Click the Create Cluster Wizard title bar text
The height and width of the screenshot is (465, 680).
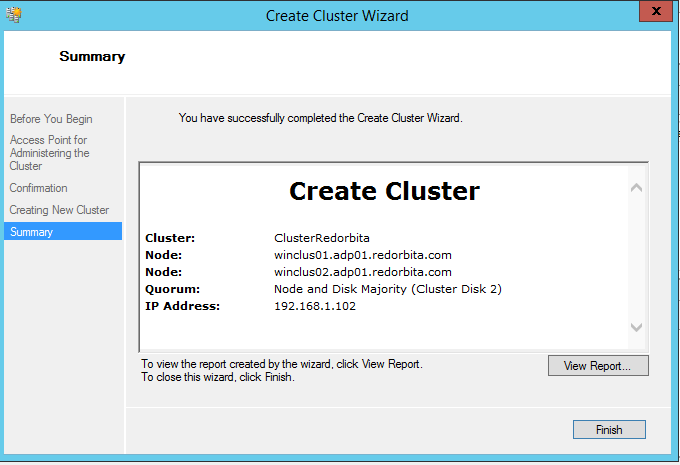point(337,16)
